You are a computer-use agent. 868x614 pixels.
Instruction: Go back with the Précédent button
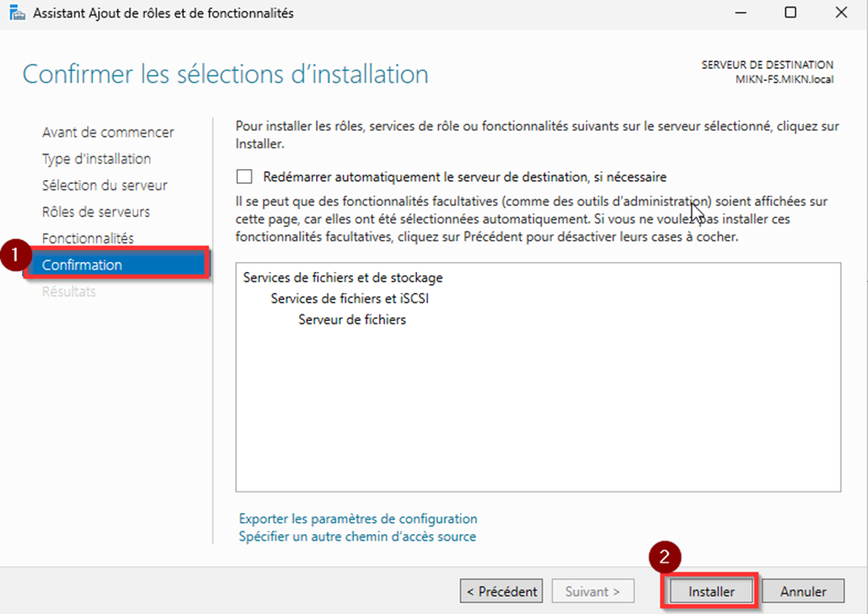(501, 591)
